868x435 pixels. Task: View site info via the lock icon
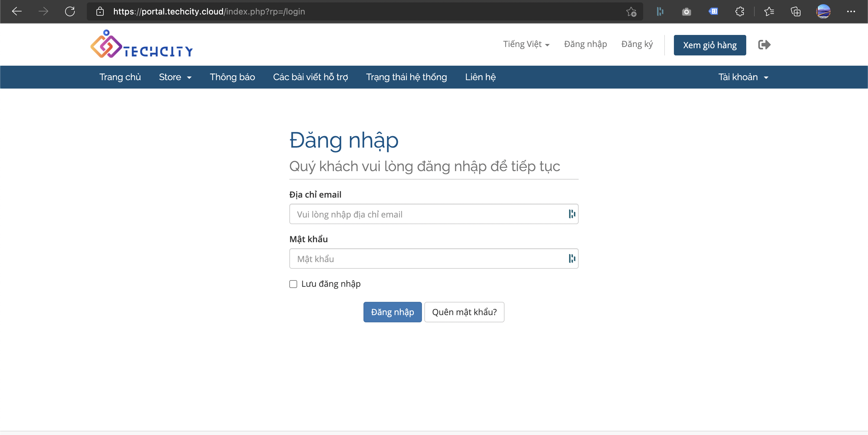[x=100, y=11]
